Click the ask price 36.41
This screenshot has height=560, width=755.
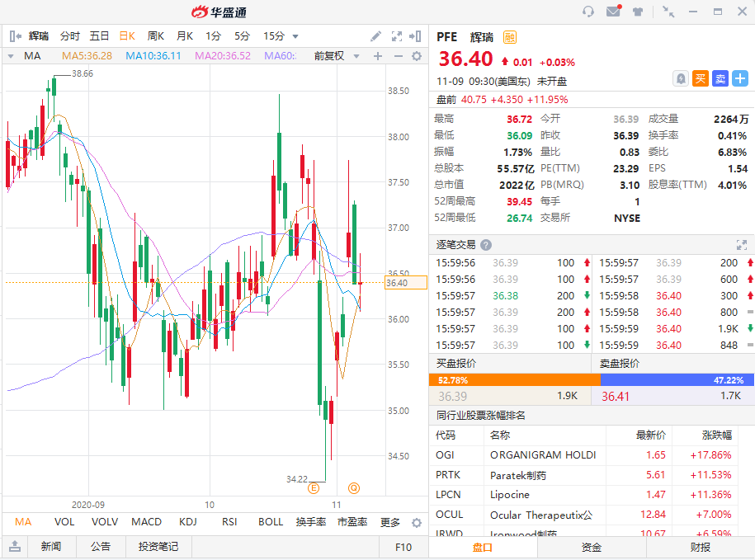(x=616, y=397)
